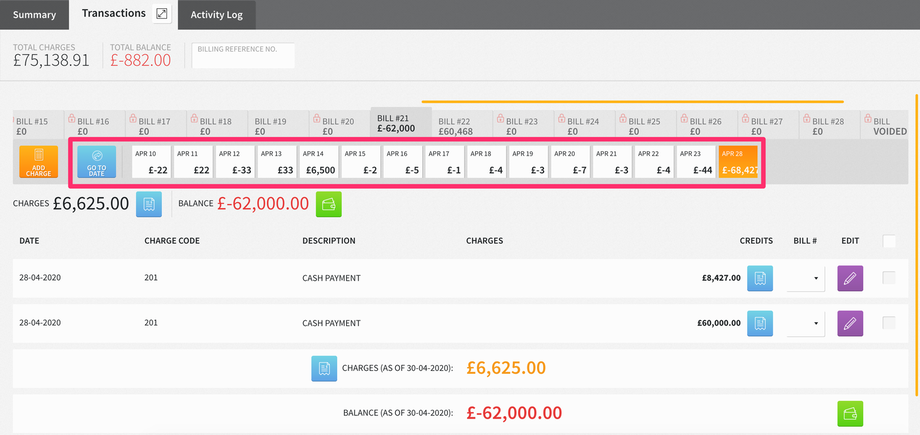
Task: Open Bill # dropdown for £8,427.00 payment
Action: [x=806, y=278]
